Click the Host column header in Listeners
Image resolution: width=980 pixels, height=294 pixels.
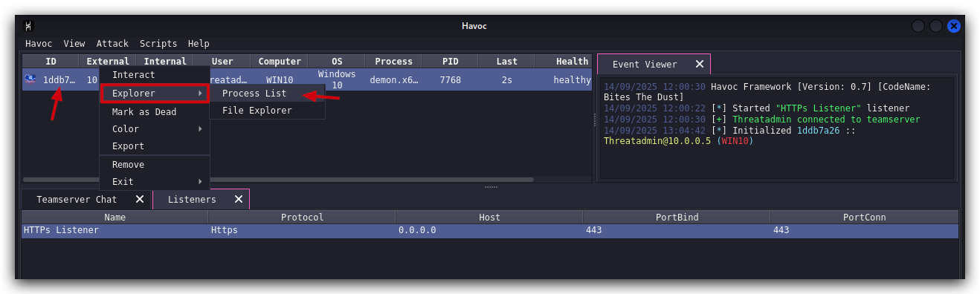coord(489,218)
